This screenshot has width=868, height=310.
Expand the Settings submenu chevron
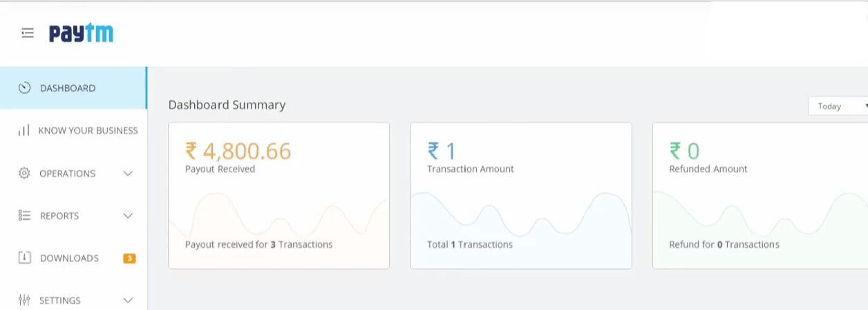[x=128, y=300]
